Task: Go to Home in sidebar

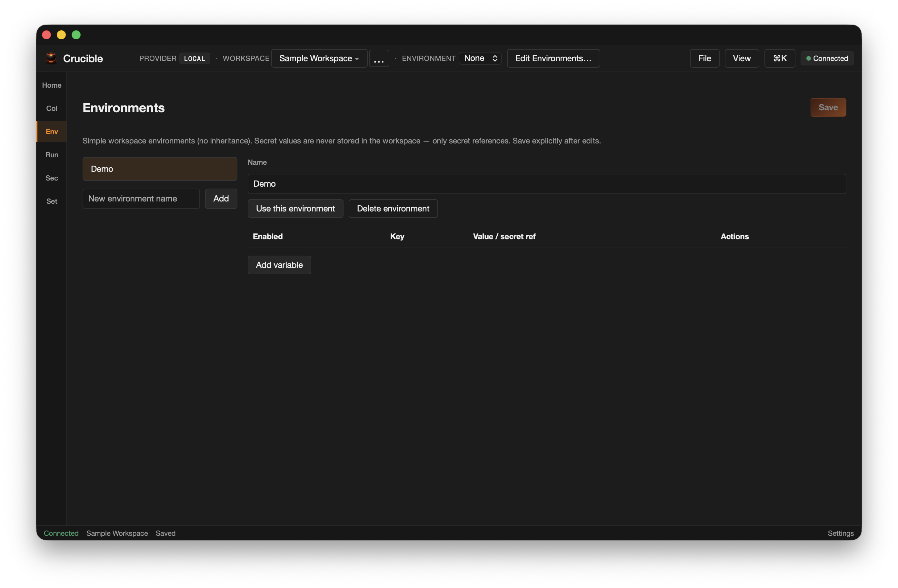Action: pyautogui.click(x=52, y=85)
